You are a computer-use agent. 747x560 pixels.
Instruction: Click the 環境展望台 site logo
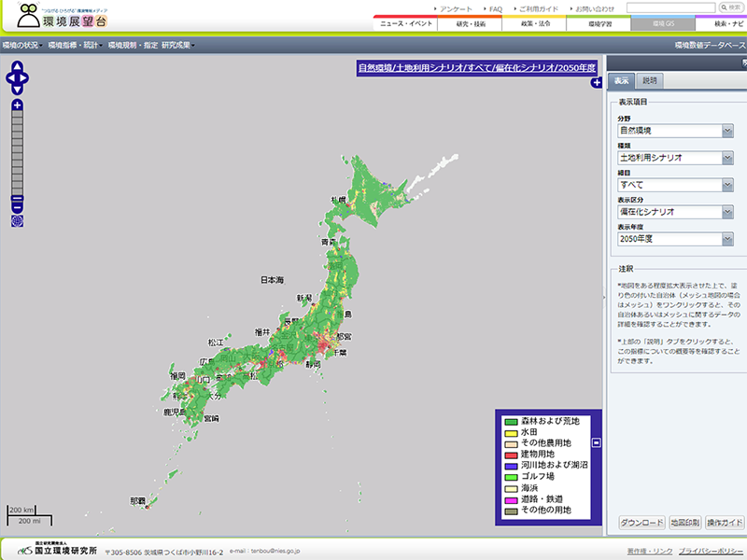click(x=62, y=16)
